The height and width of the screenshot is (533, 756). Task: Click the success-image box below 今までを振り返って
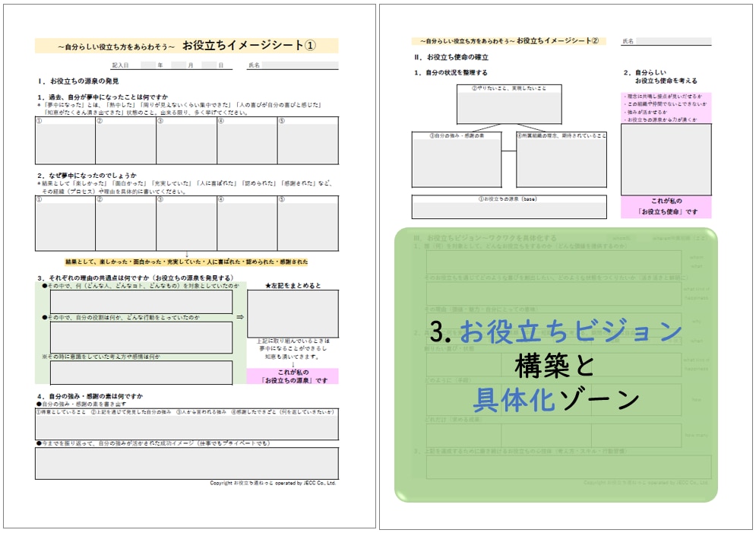click(187, 463)
